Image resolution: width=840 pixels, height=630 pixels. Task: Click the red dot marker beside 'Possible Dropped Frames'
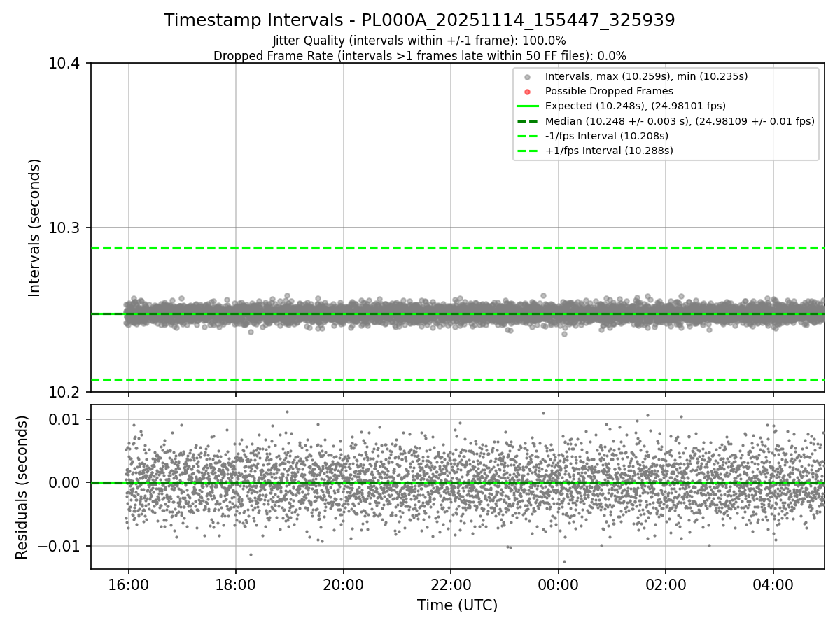(x=528, y=92)
